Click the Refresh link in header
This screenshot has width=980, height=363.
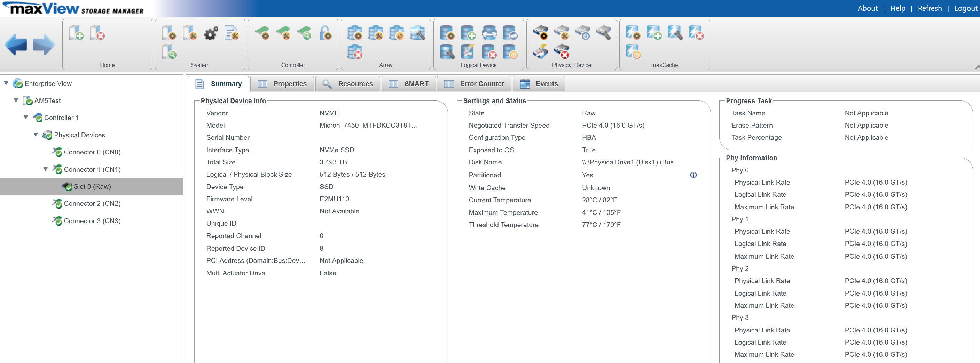[930, 8]
